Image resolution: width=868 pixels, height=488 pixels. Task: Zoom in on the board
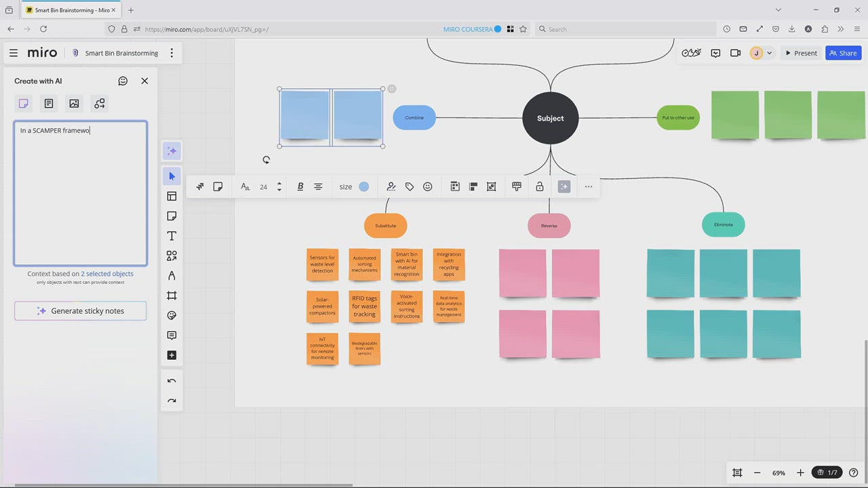pyautogui.click(x=800, y=472)
